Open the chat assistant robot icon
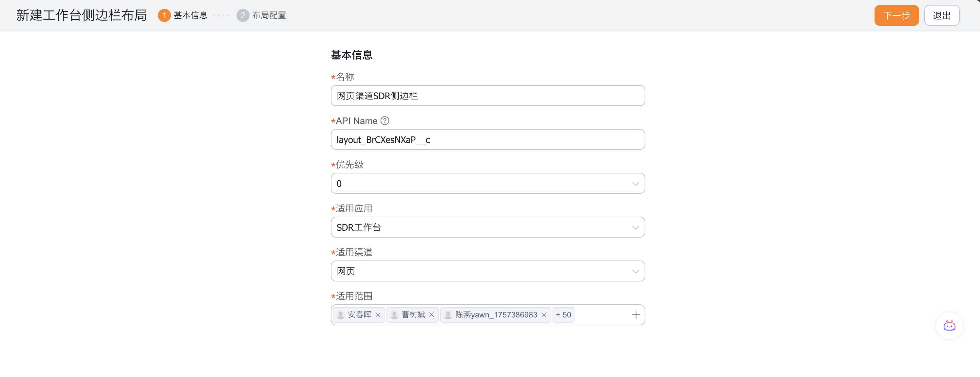Screen dimensions: 980x377 949,326
